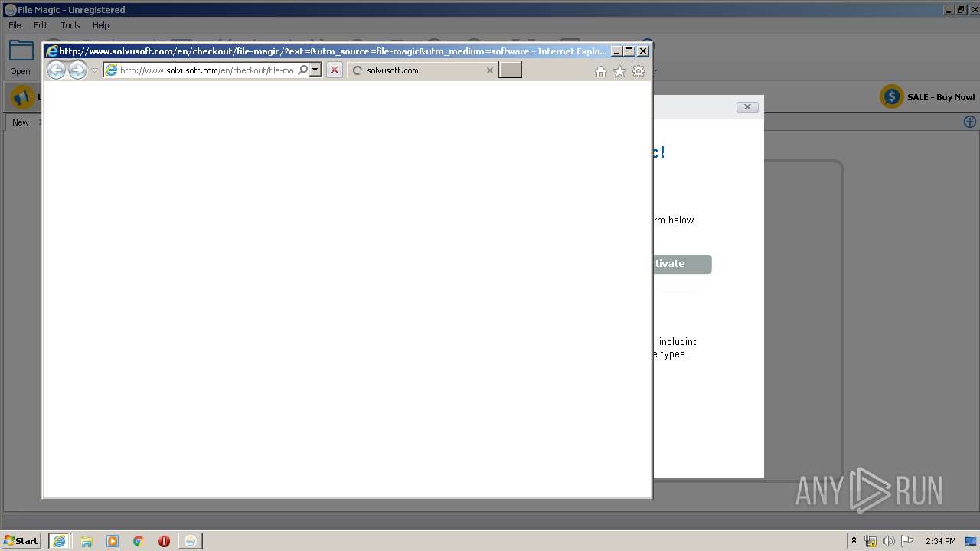Screen dimensions: 980x551
Task: Minimize the File Magic main window
Action: tap(949, 10)
